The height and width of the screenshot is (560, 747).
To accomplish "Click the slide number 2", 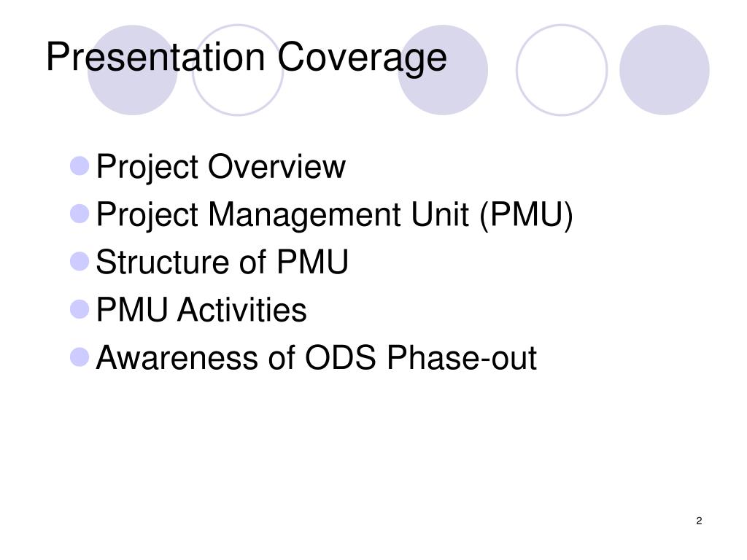I will [699, 521].
